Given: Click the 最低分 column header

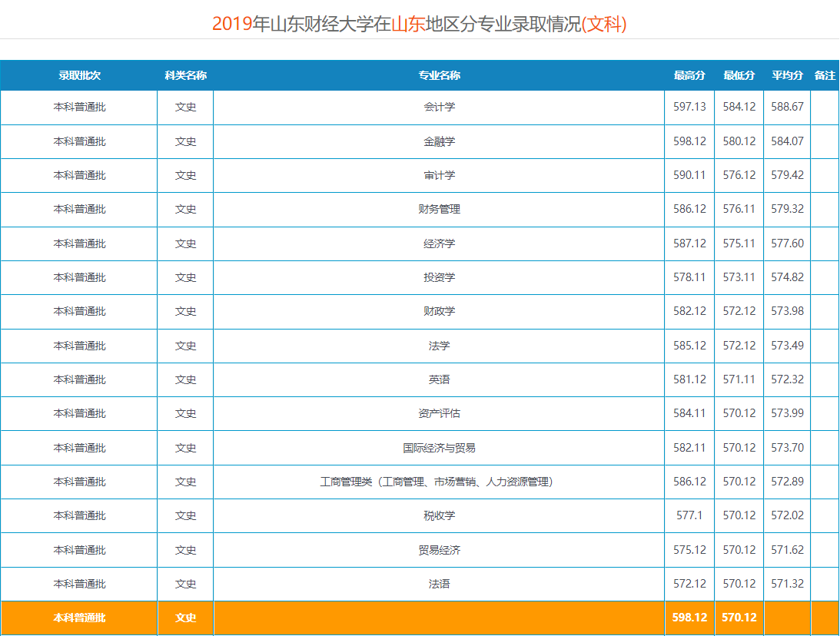Looking at the screenshot, I should [739, 75].
